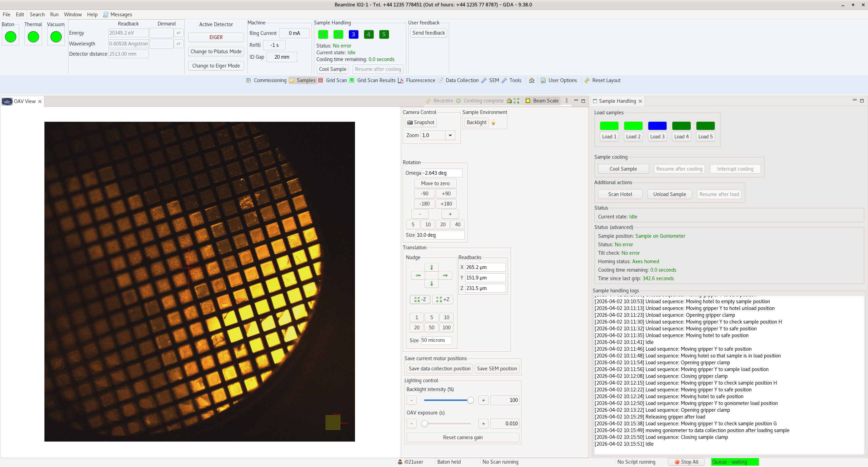The image size is (868, 467).
Task: Decrease OAV exposure with the minus button
Action: point(412,424)
